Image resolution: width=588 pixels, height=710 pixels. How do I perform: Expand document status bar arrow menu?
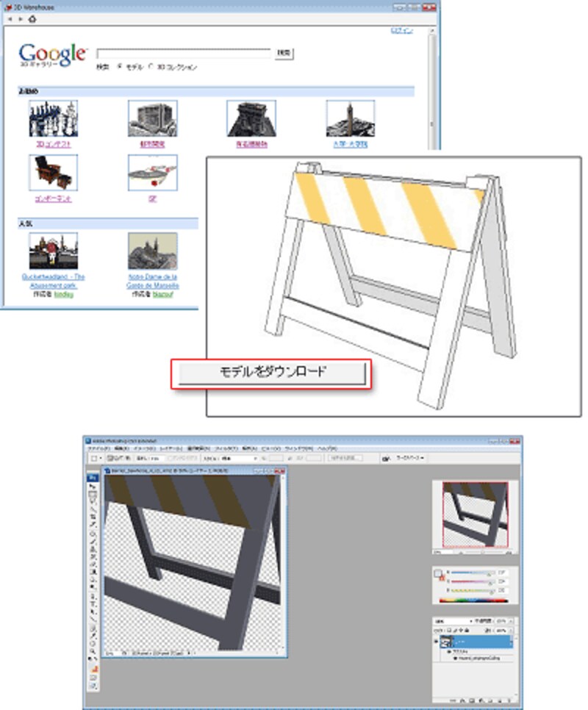(189, 653)
